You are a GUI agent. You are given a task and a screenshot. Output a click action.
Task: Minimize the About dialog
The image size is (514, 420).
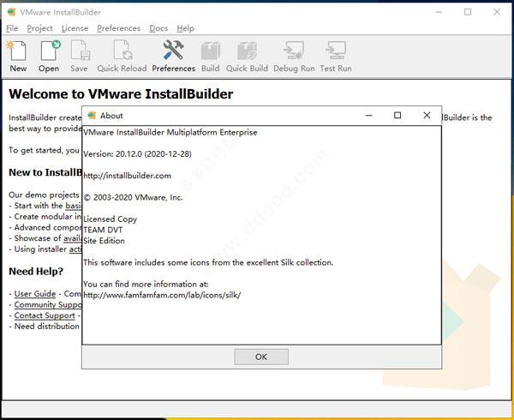tap(368, 116)
